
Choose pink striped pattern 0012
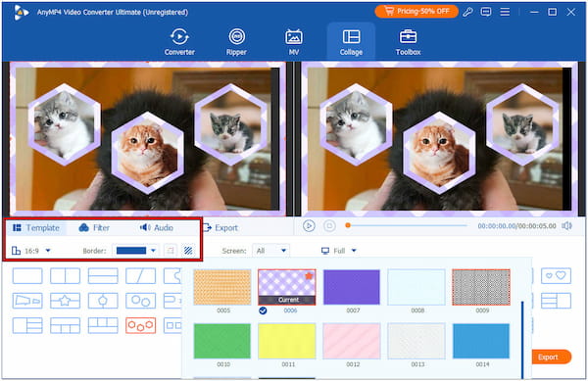tap(352, 341)
